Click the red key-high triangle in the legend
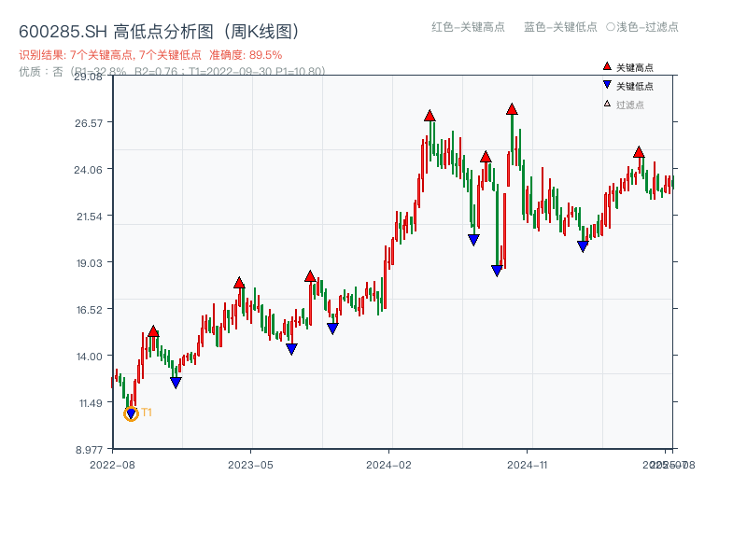Viewport: 747px width, 560px height. coord(607,66)
